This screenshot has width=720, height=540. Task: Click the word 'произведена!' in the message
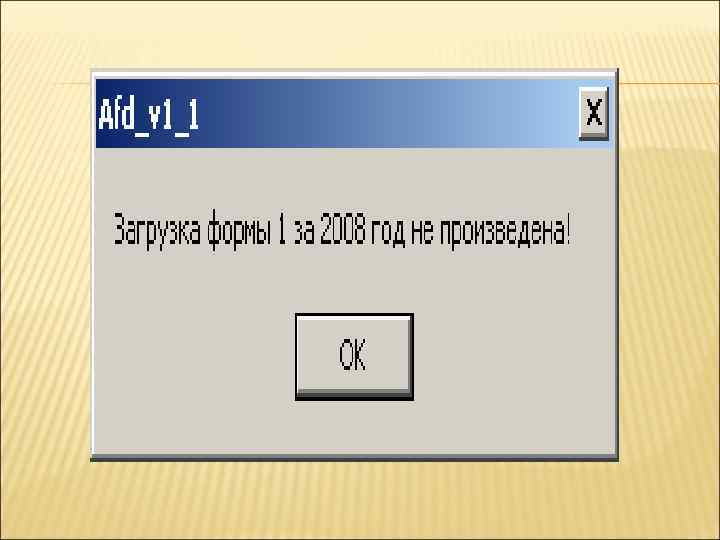506,230
